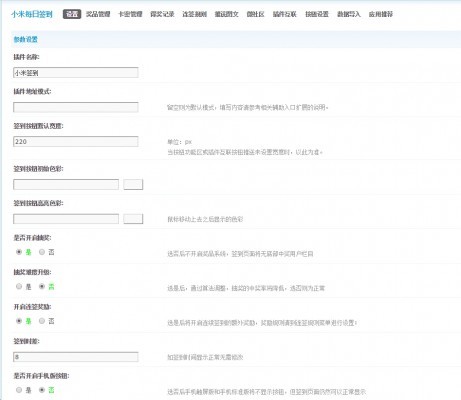Screen dimensions: 461x400
Task: Focus the 签到时差 field showing 8
Action: pyautogui.click(x=76, y=357)
